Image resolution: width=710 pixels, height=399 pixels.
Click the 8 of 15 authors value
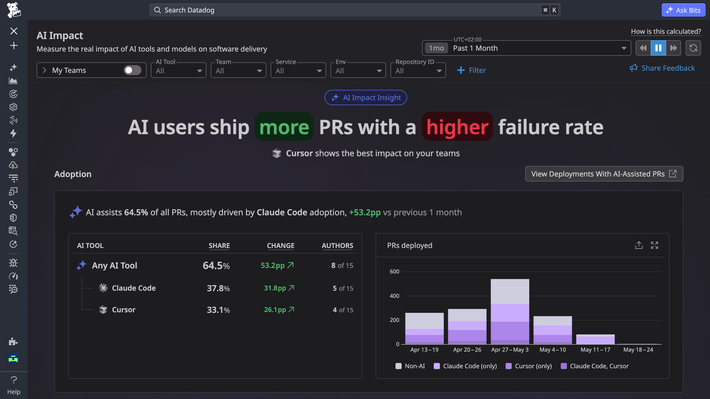[x=342, y=265]
